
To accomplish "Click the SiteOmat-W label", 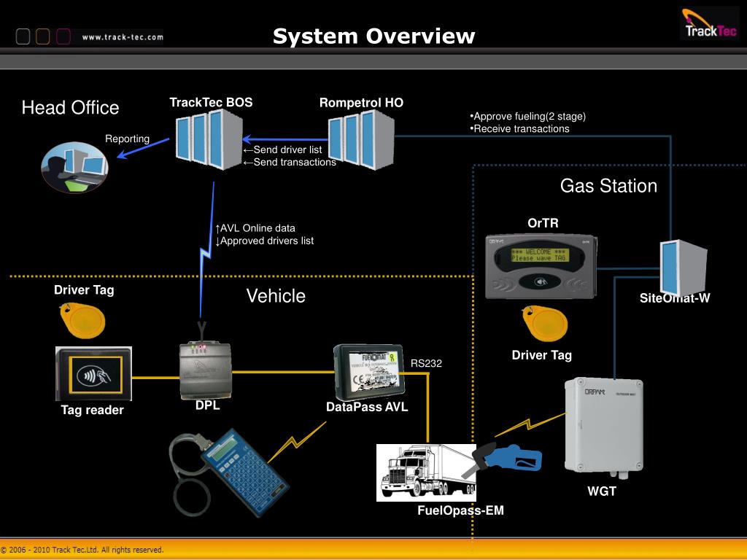I will point(675,298).
